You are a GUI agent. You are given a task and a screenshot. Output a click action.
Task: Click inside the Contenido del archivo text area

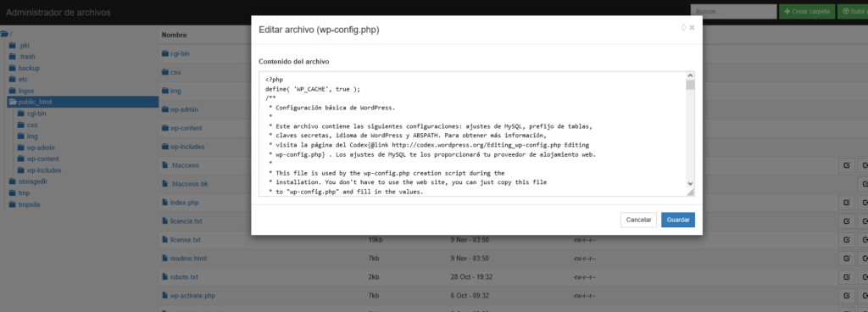pyautogui.click(x=472, y=133)
